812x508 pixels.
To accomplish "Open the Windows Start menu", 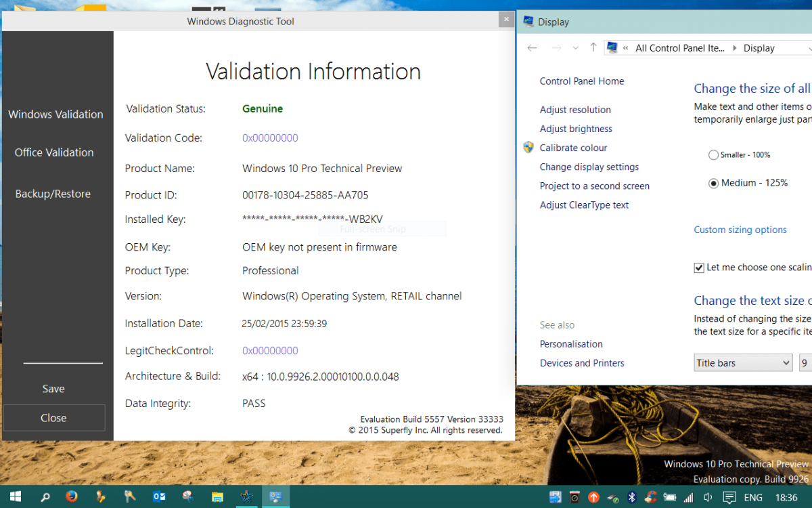I will [x=15, y=496].
